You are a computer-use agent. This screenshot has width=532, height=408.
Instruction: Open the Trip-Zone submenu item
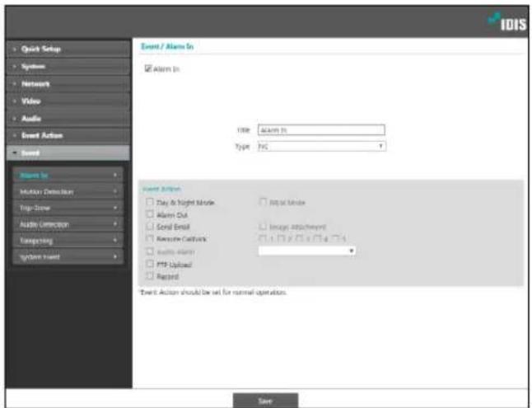click(x=68, y=208)
